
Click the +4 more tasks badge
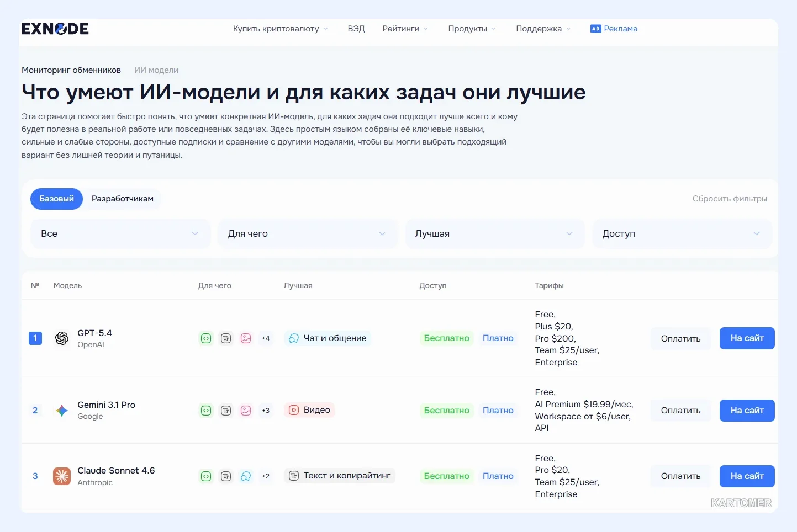coord(266,338)
